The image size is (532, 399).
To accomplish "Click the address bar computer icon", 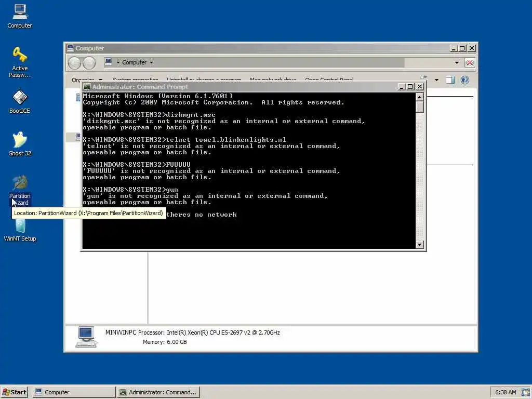I will [108, 62].
